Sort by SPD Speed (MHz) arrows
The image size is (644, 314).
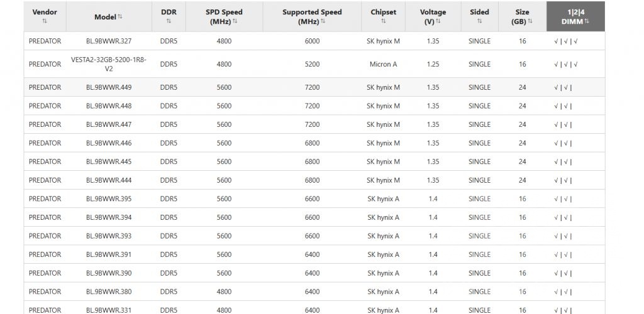click(235, 21)
